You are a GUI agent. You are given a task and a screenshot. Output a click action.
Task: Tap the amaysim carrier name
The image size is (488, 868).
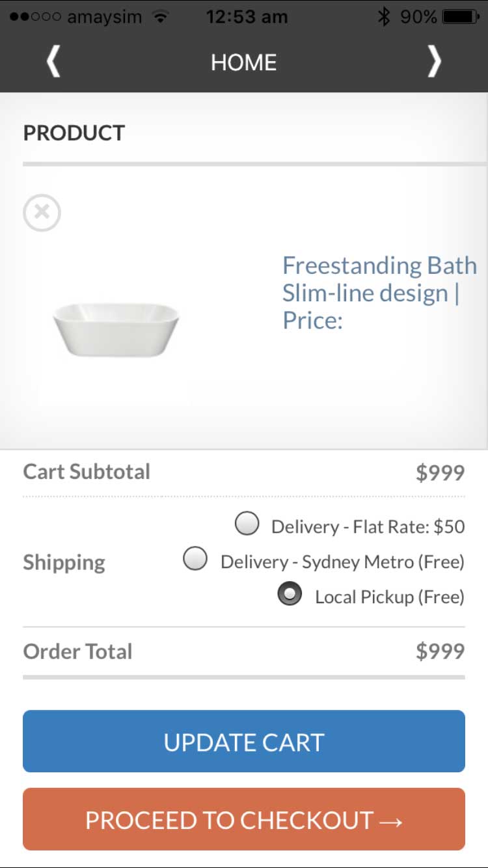point(104,17)
